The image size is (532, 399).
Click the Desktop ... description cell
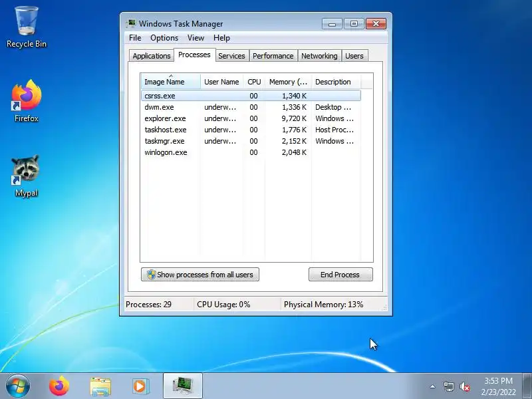coord(333,107)
